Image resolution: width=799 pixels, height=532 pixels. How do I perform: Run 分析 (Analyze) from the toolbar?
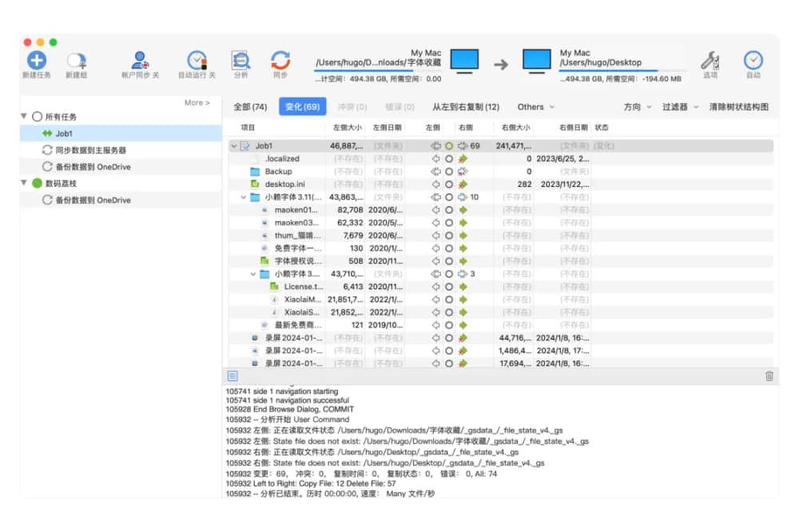click(x=240, y=61)
